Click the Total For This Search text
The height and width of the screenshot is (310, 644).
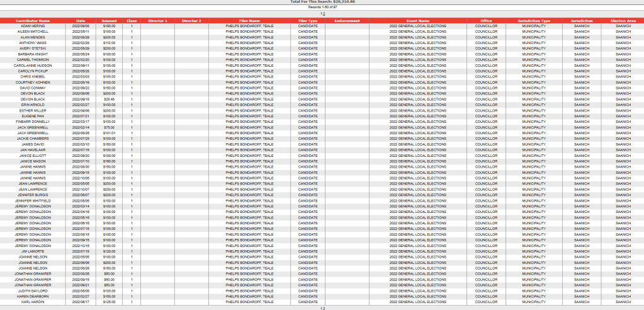point(322,3)
